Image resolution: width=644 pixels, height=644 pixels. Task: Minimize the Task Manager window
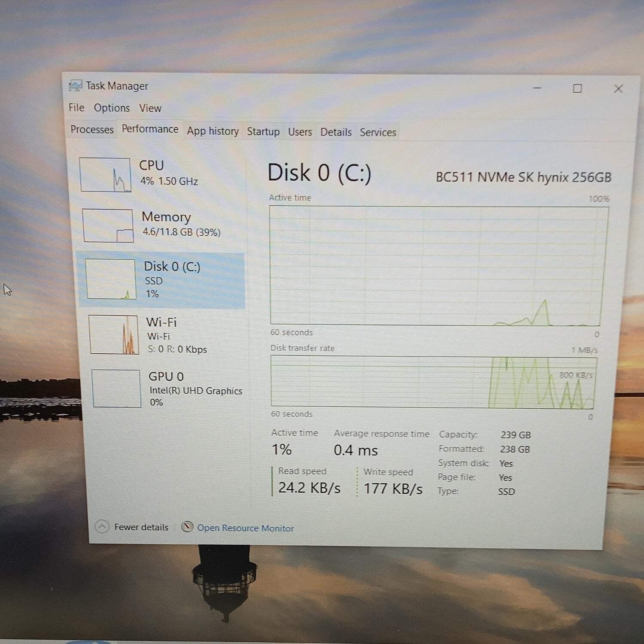tap(537, 88)
